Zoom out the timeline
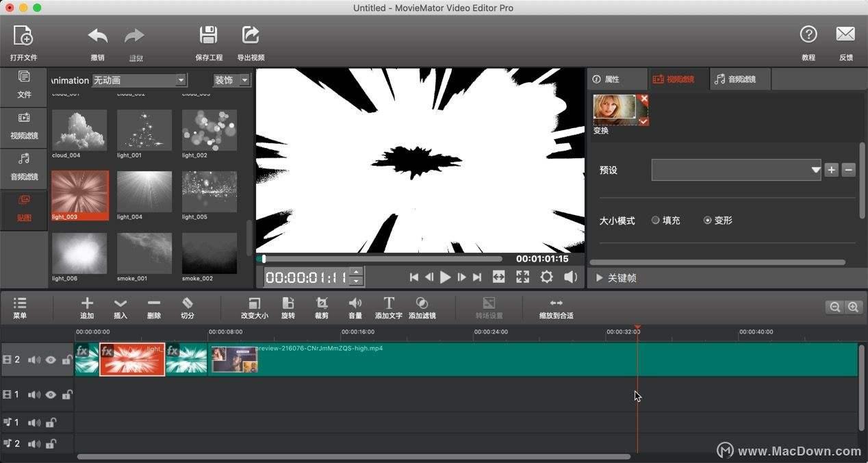This screenshot has width=868, height=463. tap(834, 307)
